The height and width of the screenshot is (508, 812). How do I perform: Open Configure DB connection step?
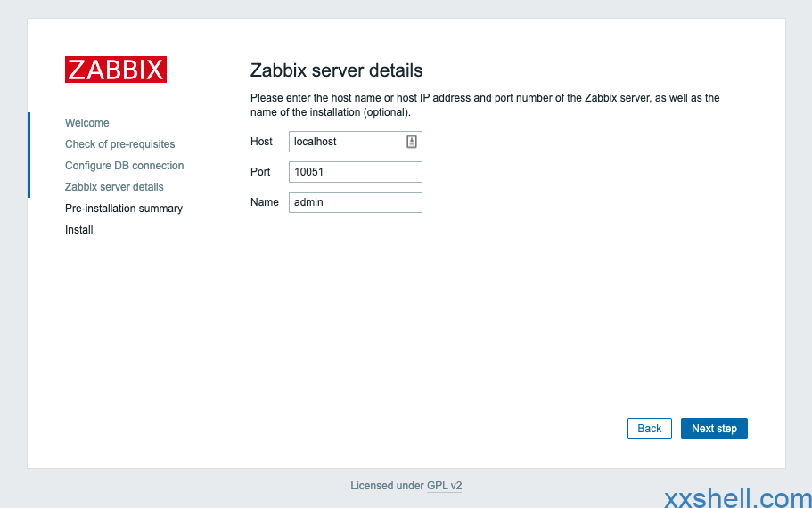(124, 165)
